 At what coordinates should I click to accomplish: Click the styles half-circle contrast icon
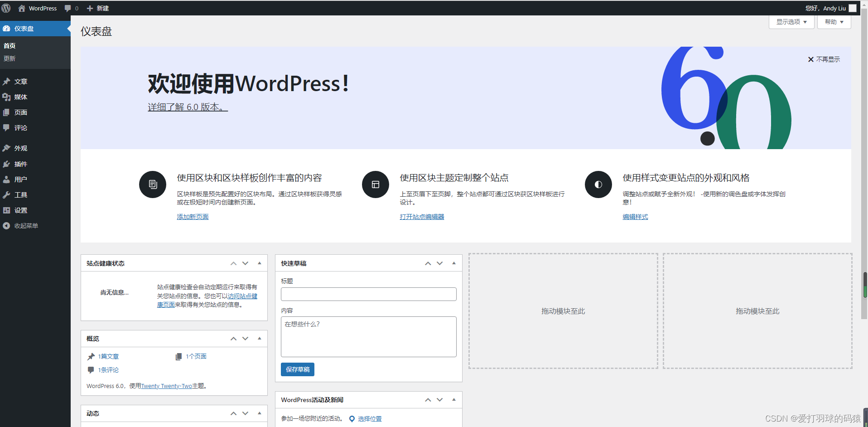(598, 184)
